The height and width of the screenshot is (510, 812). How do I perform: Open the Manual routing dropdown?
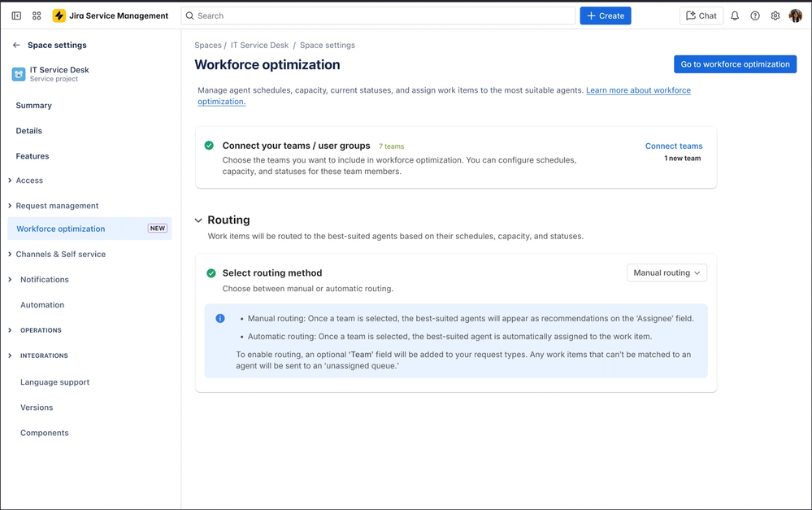pyautogui.click(x=667, y=273)
